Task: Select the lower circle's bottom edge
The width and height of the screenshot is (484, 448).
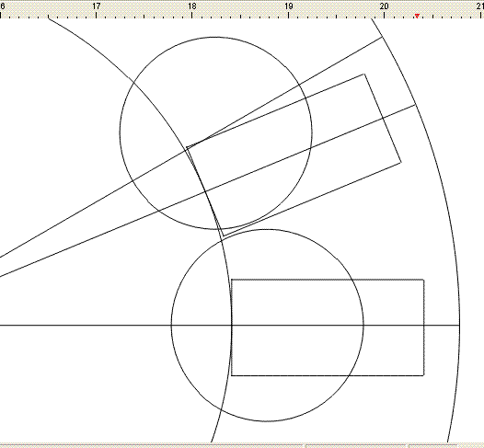Action: 268,421
